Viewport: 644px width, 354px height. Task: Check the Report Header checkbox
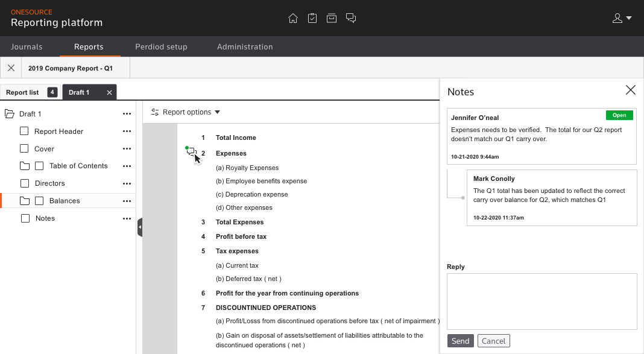point(24,131)
